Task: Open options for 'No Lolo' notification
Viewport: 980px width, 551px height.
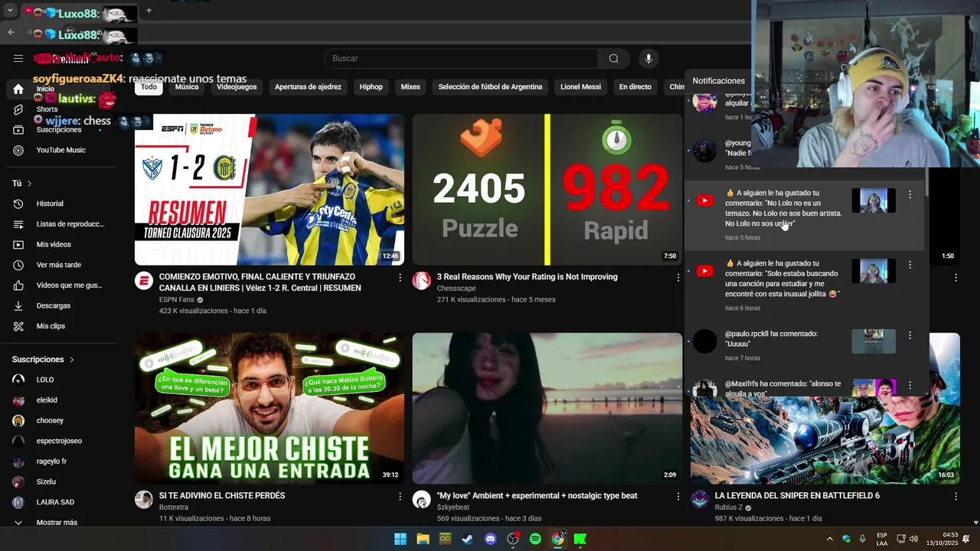Action: 910,194
